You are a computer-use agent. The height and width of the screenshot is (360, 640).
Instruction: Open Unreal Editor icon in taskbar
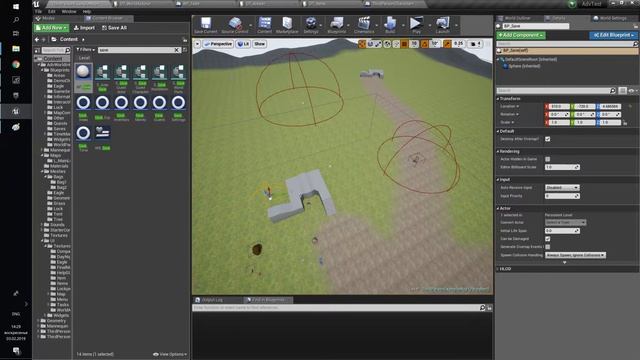16,111
